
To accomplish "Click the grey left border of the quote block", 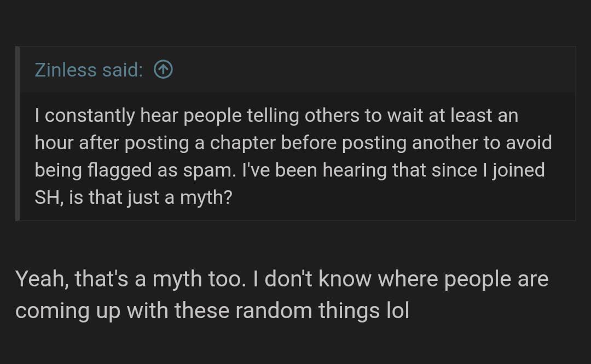I will point(18,134).
